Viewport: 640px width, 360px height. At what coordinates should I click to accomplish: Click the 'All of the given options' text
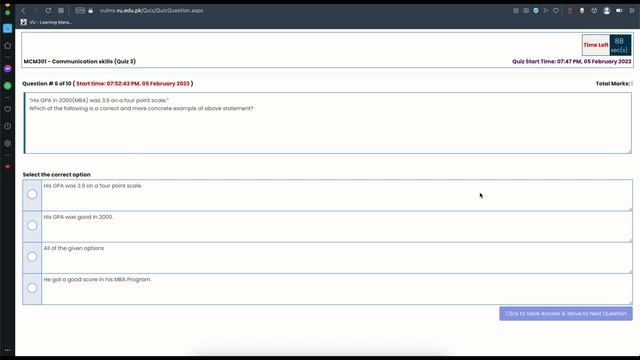click(74, 248)
